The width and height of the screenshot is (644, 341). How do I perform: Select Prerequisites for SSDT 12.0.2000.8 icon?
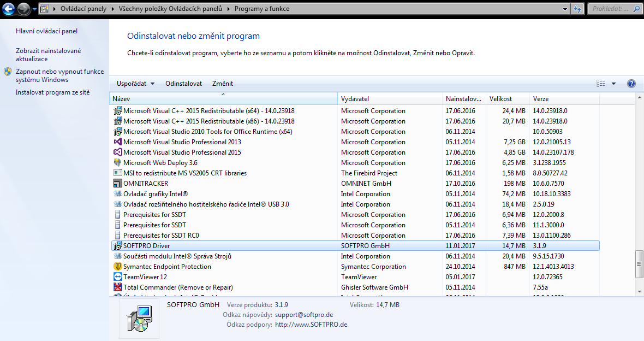point(117,214)
